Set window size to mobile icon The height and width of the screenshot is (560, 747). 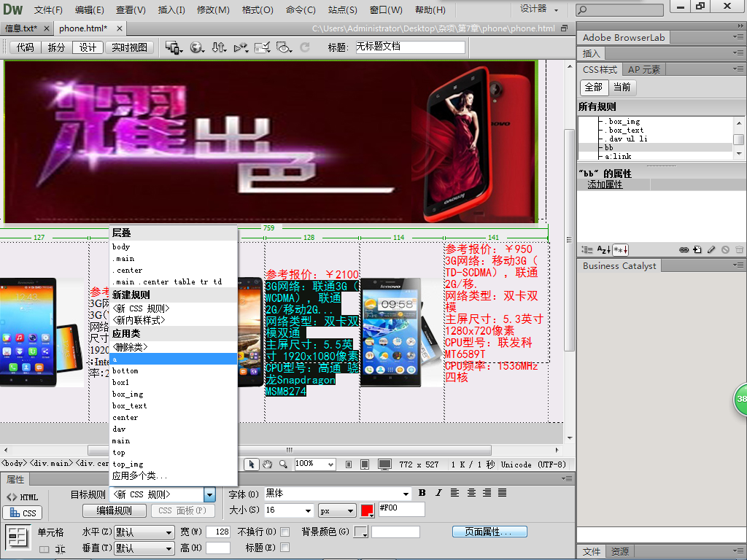[x=349, y=464]
